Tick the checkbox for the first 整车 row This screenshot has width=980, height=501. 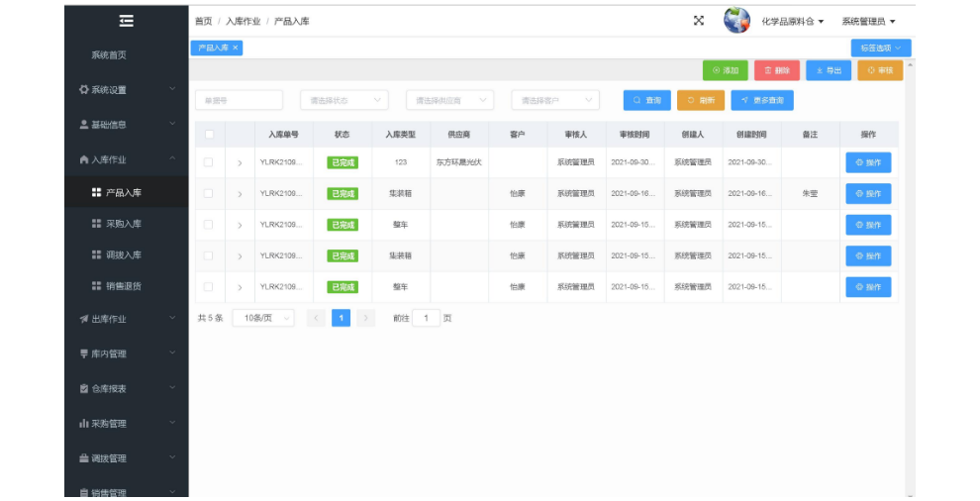(208, 225)
